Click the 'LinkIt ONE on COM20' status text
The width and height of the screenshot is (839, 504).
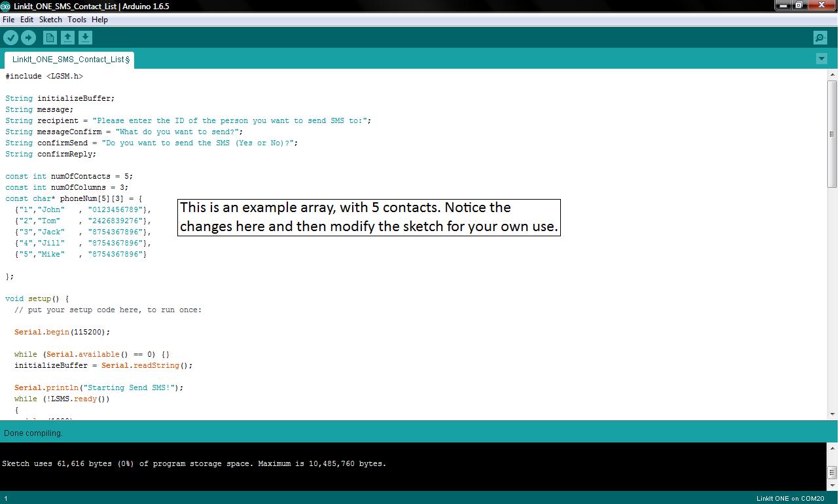(791, 499)
